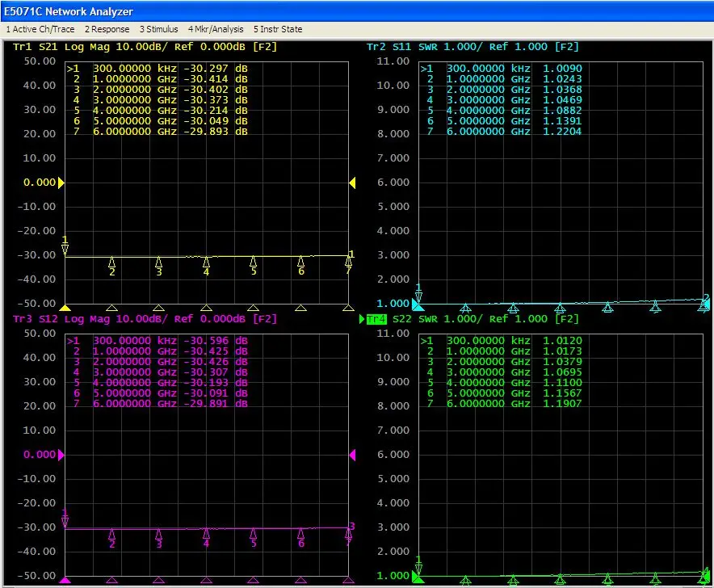Screen dimensions: 714x588
Task: Click the 11.00 top scale label on Tr4
Action: point(393,334)
